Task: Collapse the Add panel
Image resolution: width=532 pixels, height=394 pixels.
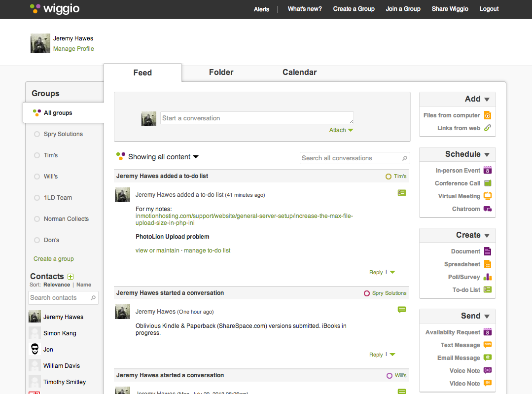Action: (487, 100)
